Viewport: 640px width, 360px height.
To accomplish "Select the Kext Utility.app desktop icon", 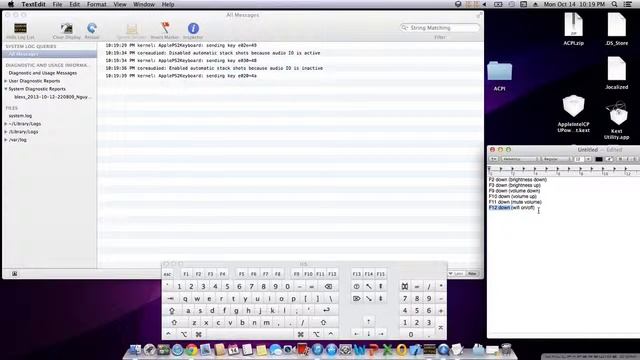I will coord(616,120).
